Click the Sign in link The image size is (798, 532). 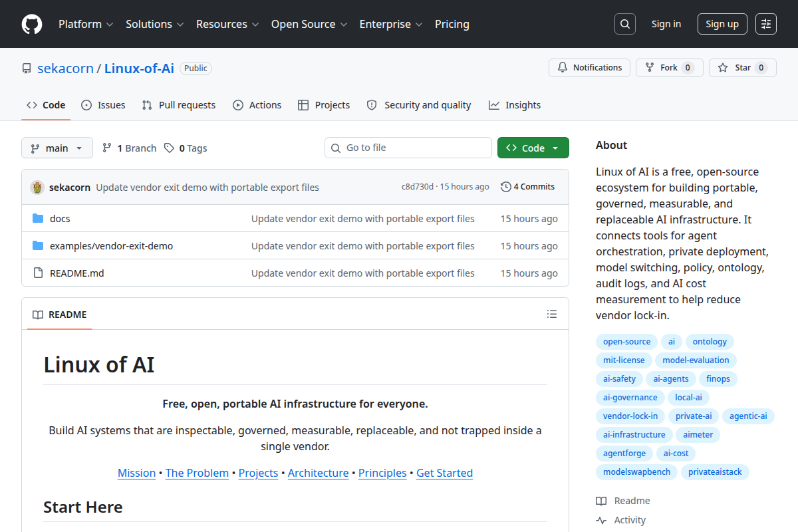pyautogui.click(x=666, y=24)
